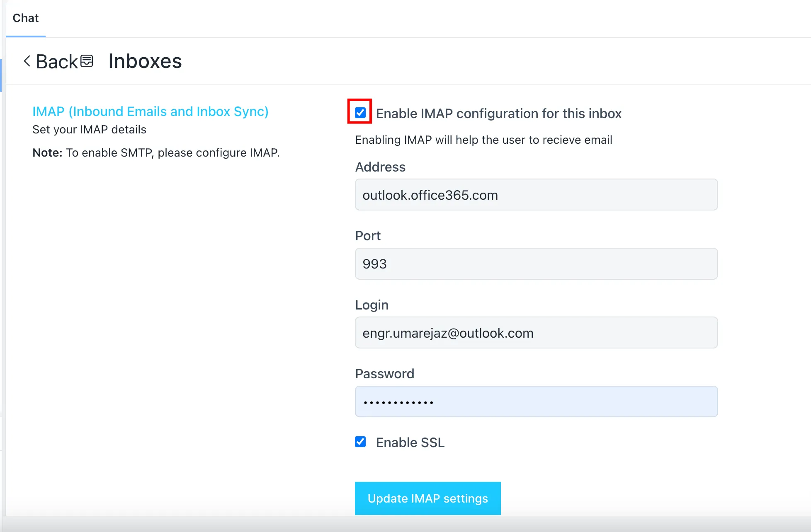The width and height of the screenshot is (811, 532).
Task: Click the Login field label
Action: [372, 305]
